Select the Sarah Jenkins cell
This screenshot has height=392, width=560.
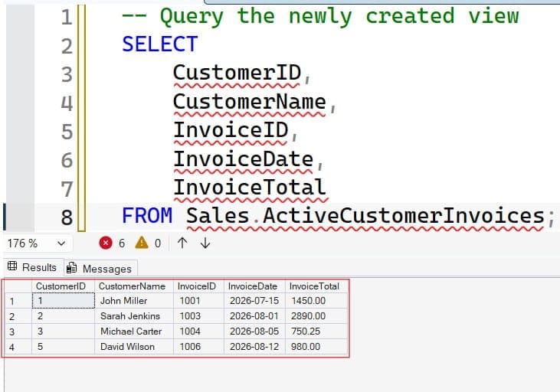(134, 316)
